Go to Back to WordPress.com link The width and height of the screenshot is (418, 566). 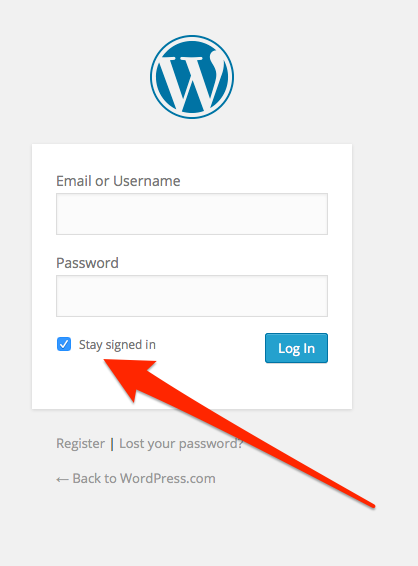point(136,479)
